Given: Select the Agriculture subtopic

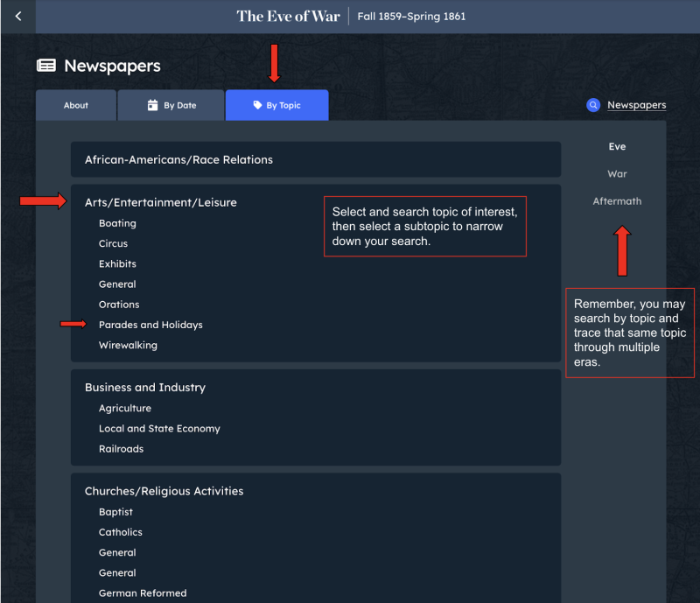Looking at the screenshot, I should 125,408.
